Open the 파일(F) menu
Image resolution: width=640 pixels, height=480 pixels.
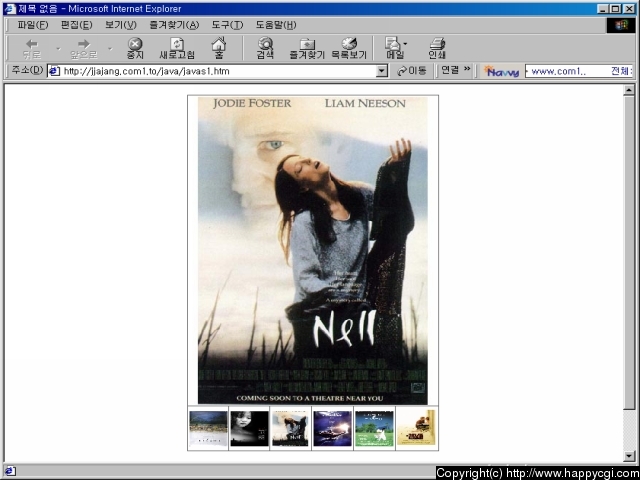point(33,25)
